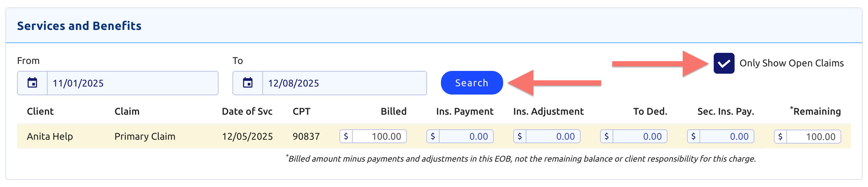Uncheck Only Show Open Claims checkbox
The height and width of the screenshot is (187, 868).
tap(724, 63)
